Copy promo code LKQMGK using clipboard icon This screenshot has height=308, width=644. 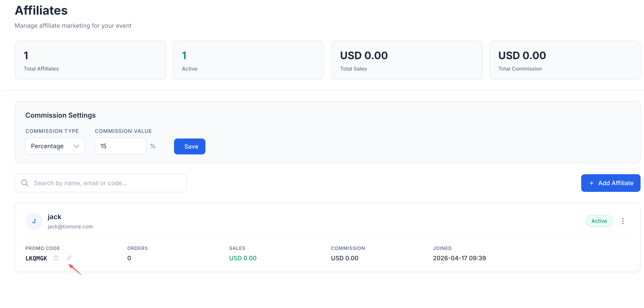click(56, 258)
